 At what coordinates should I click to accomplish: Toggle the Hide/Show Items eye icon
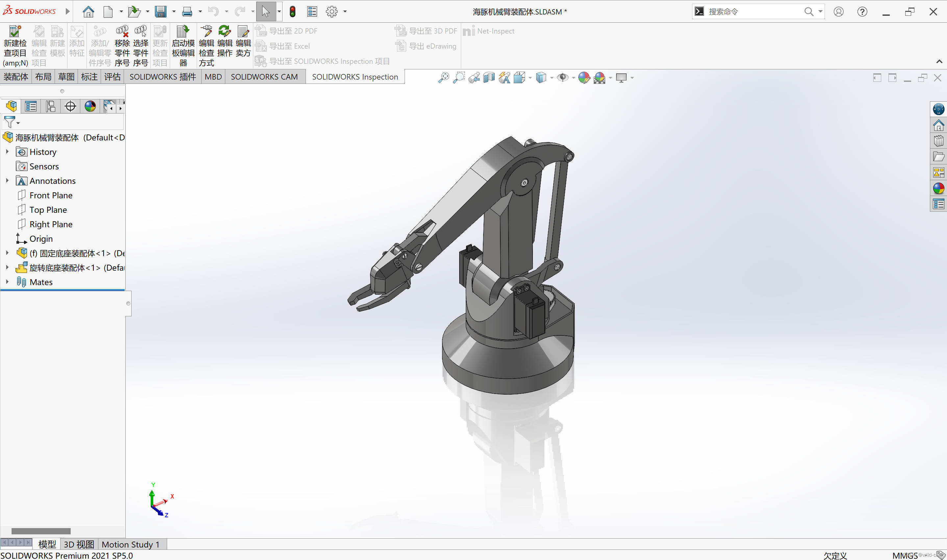pyautogui.click(x=563, y=77)
